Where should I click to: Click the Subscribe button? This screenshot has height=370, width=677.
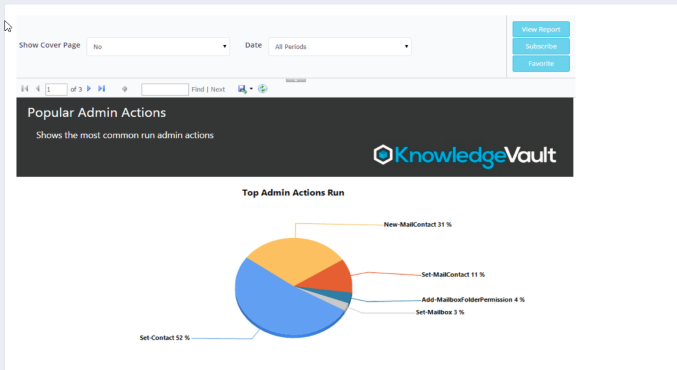[x=541, y=46]
